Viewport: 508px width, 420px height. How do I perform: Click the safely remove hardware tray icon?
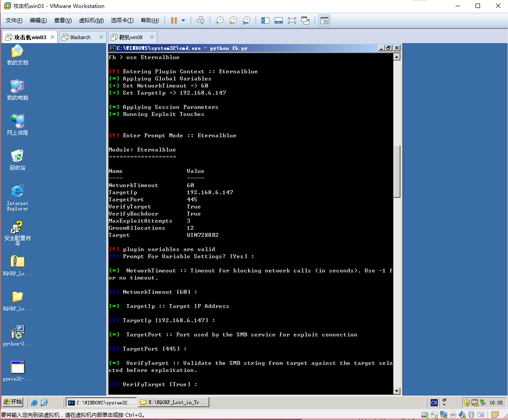pos(483,403)
